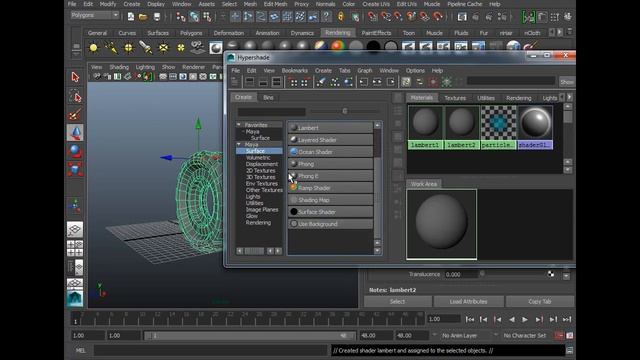640x360 pixels.
Task: Select the arrow Select tool in toolbox
Action: [x=75, y=77]
